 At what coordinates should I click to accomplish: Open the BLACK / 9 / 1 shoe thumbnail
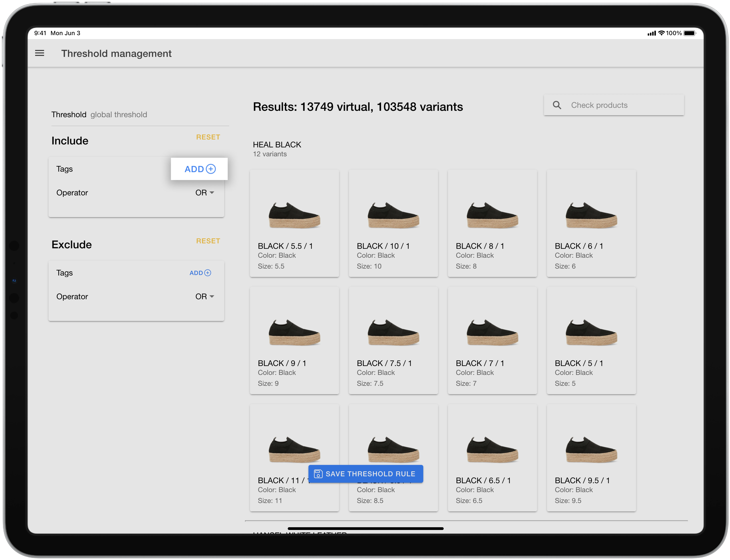pyautogui.click(x=294, y=332)
